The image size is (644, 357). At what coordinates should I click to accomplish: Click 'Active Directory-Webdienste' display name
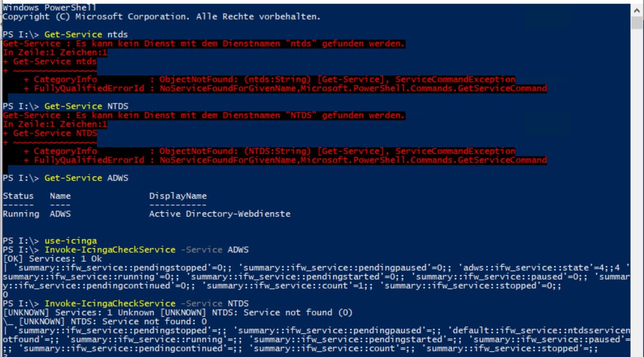pos(219,214)
